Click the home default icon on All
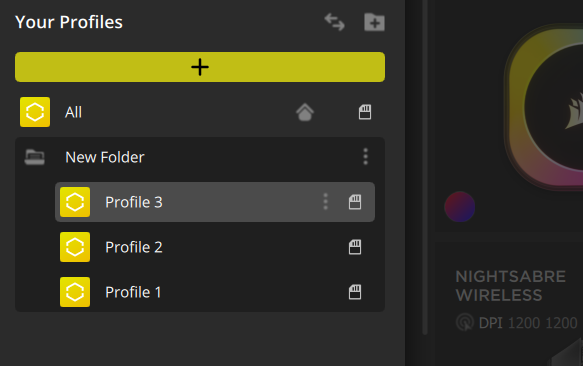The image size is (583, 366). [305, 112]
